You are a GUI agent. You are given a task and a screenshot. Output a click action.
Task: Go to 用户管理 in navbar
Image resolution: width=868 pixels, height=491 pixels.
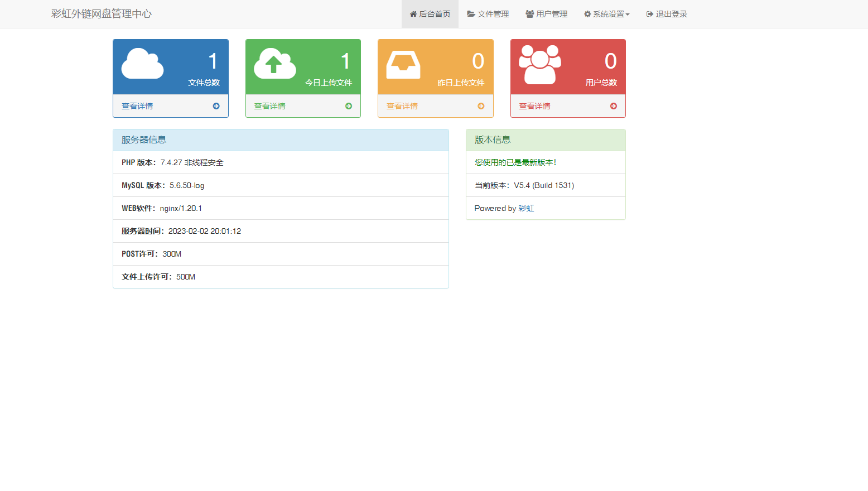coord(546,14)
